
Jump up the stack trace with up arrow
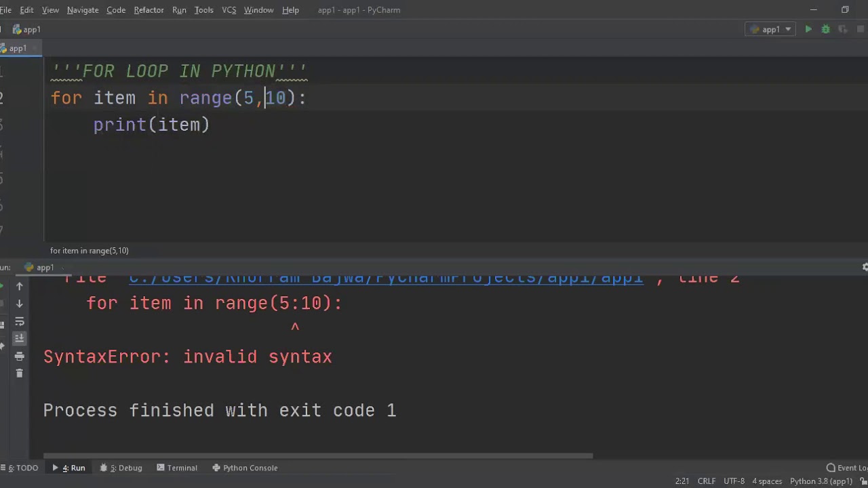pyautogui.click(x=19, y=286)
